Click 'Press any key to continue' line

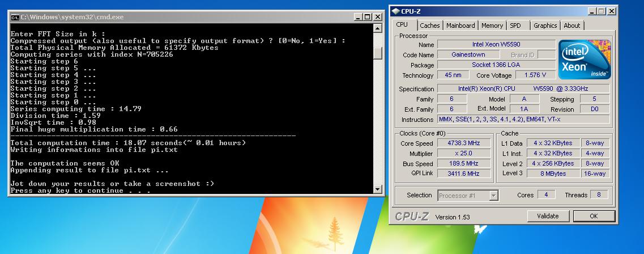coord(80,190)
